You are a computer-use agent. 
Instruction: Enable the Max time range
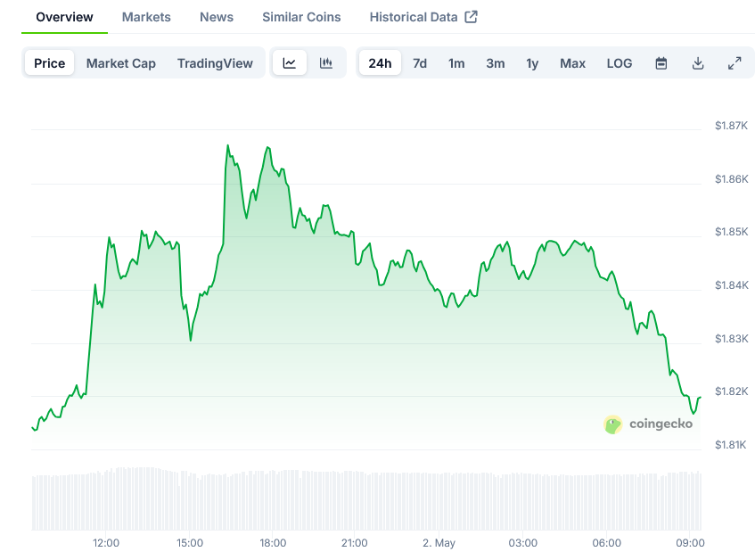[572, 63]
